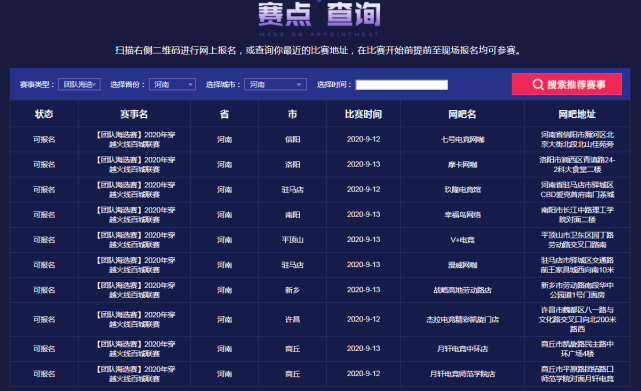Screen dimensions: 641x391
Task: Click the address starting 平顶山市卫东区
Action: click(577, 240)
